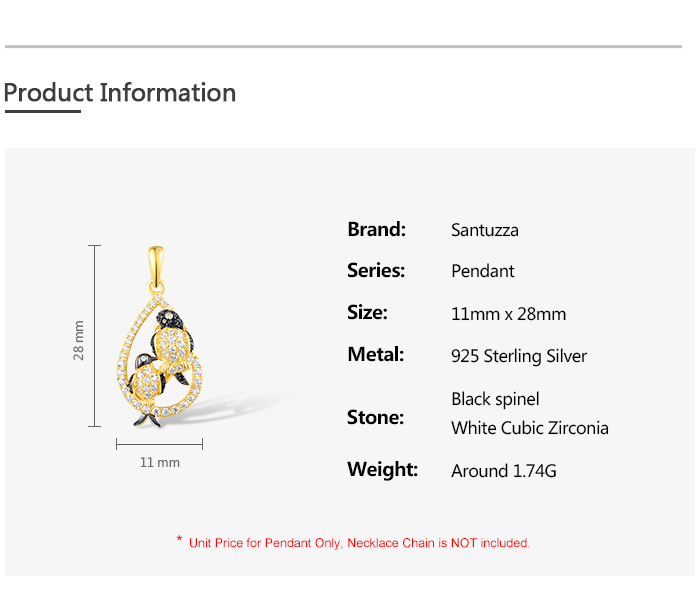
Task: Click the red unit price disclaimer note
Action: (x=359, y=543)
